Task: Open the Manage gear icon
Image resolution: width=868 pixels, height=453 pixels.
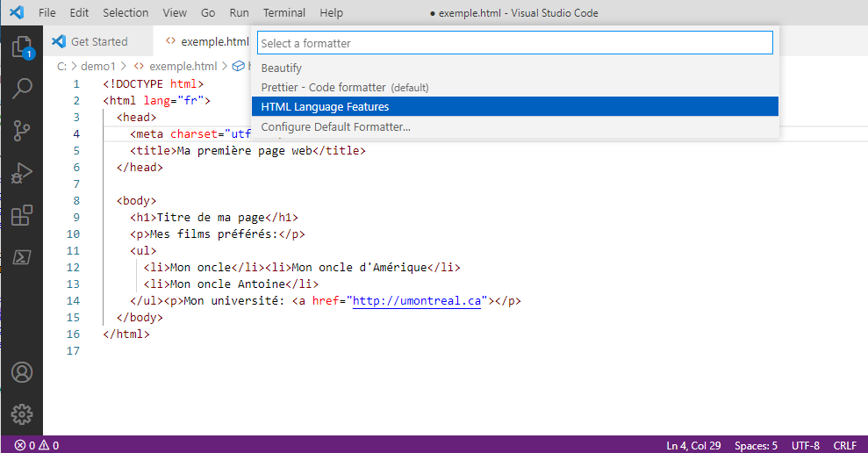Action: click(22, 414)
